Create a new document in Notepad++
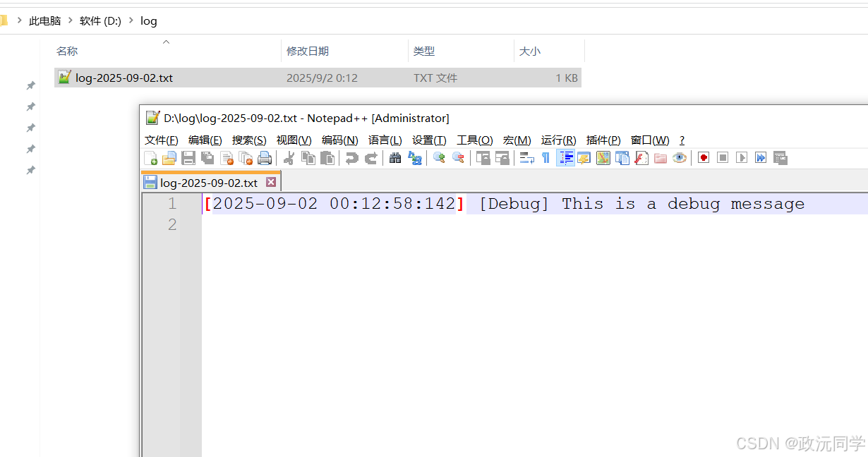Screen dimensions: 868x457 click(150, 158)
